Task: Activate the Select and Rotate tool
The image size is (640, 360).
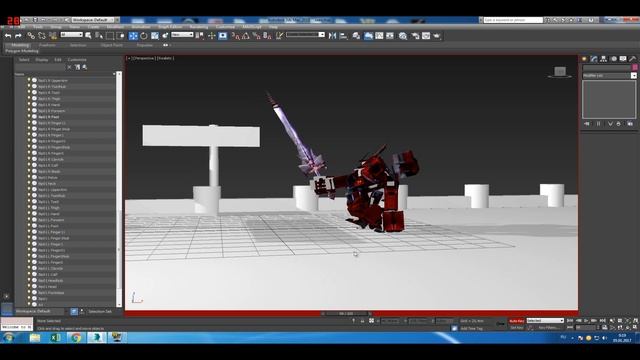Action: coord(144,36)
